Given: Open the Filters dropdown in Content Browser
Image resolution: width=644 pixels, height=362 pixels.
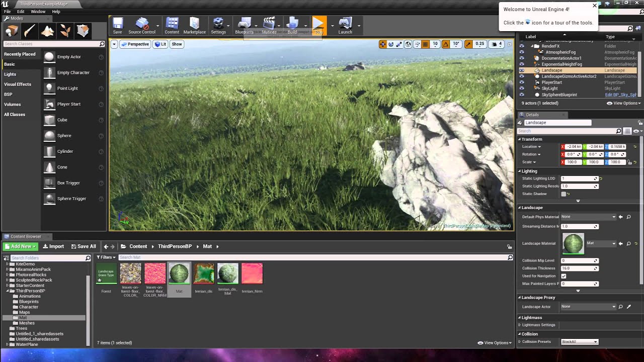Looking at the screenshot, I should tap(106, 257).
